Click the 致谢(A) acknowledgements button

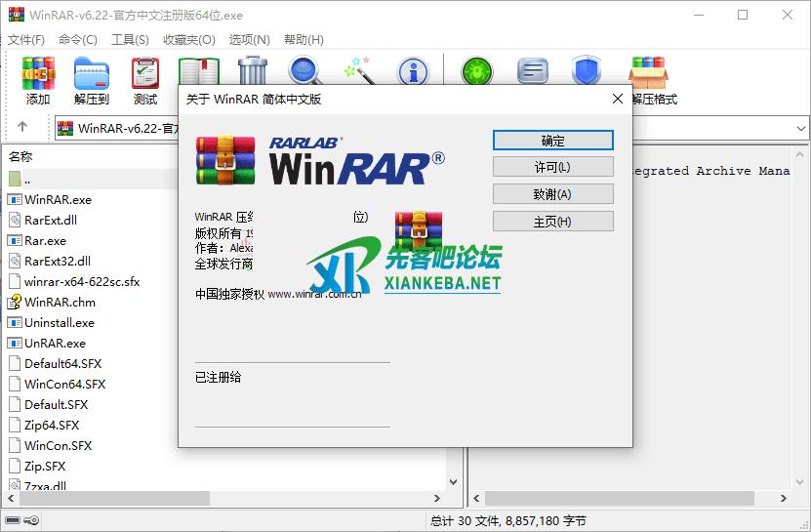[552, 194]
